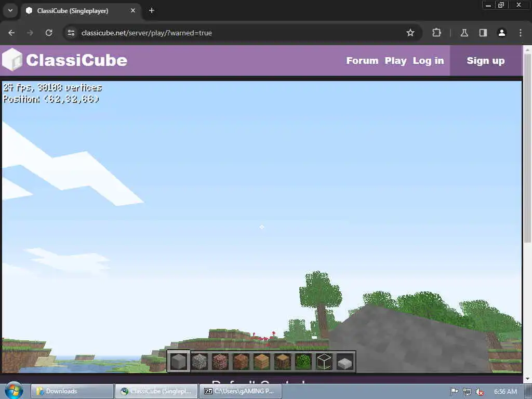The height and width of the screenshot is (399, 532).
Task: Open a new browser tab
Action: pyautogui.click(x=152, y=10)
